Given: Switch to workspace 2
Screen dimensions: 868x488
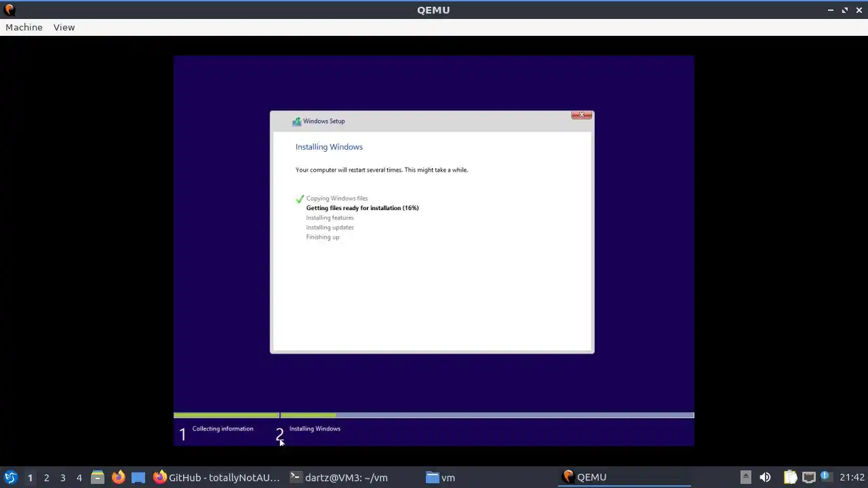Looking at the screenshot, I should pos(46,478).
